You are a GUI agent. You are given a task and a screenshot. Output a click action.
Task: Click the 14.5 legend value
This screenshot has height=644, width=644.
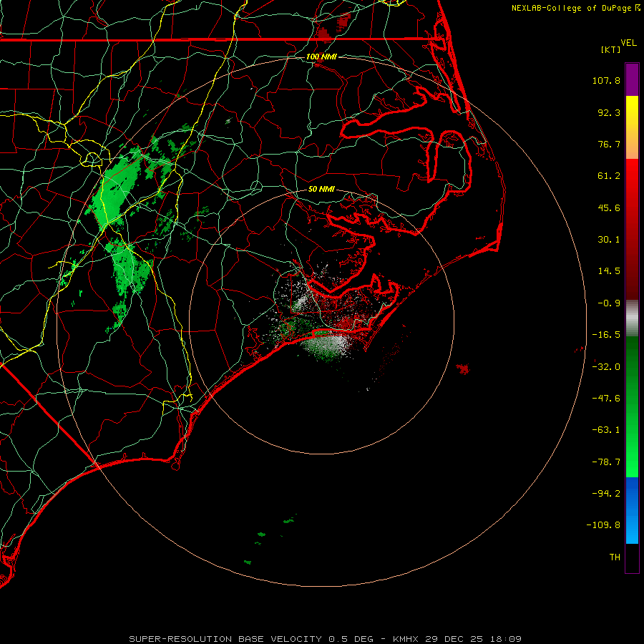point(609,271)
